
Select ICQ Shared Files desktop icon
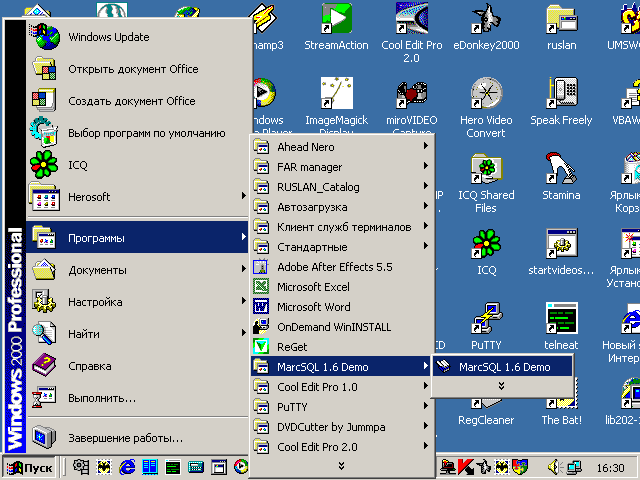pyautogui.click(x=486, y=183)
